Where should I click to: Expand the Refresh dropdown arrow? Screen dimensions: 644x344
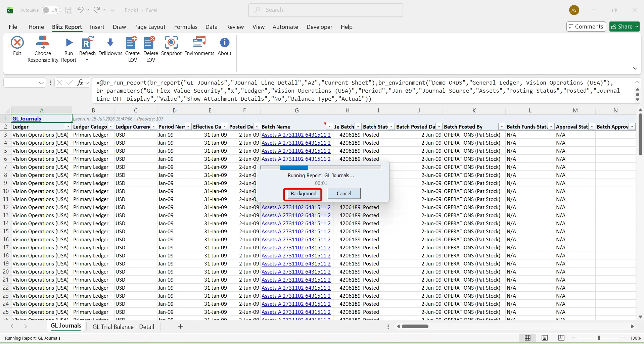click(x=87, y=60)
